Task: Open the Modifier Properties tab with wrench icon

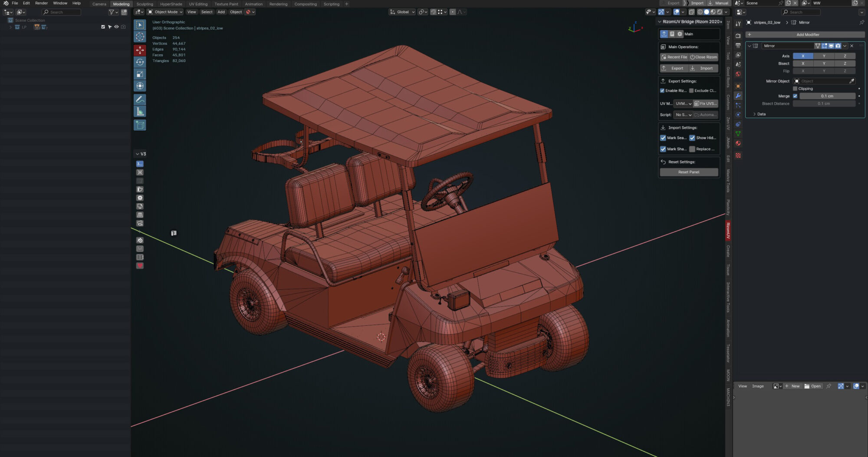Action: coord(737,96)
